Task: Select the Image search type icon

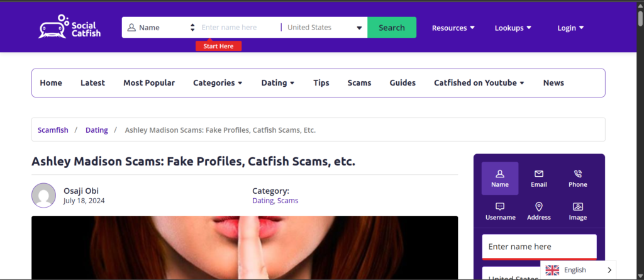Action: pyautogui.click(x=578, y=206)
